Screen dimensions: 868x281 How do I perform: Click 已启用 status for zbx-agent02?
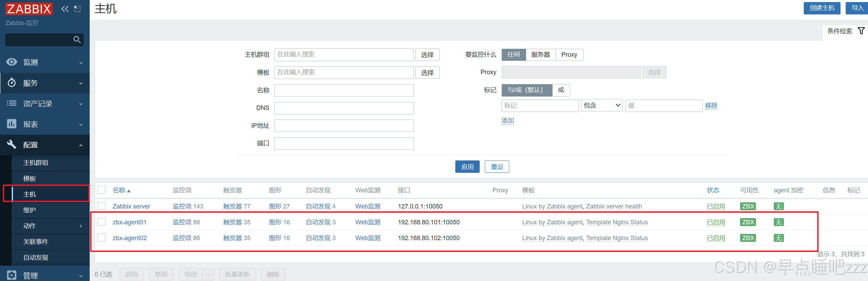tap(716, 238)
